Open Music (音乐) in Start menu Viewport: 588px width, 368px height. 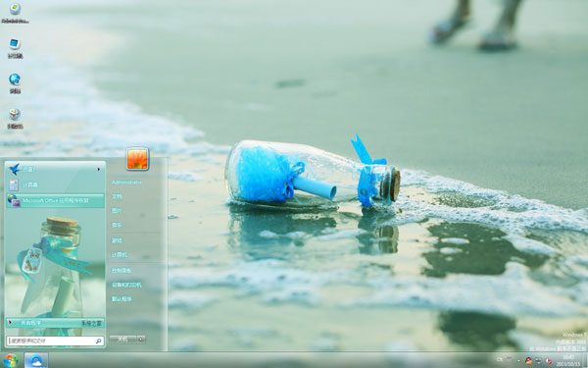(x=117, y=226)
